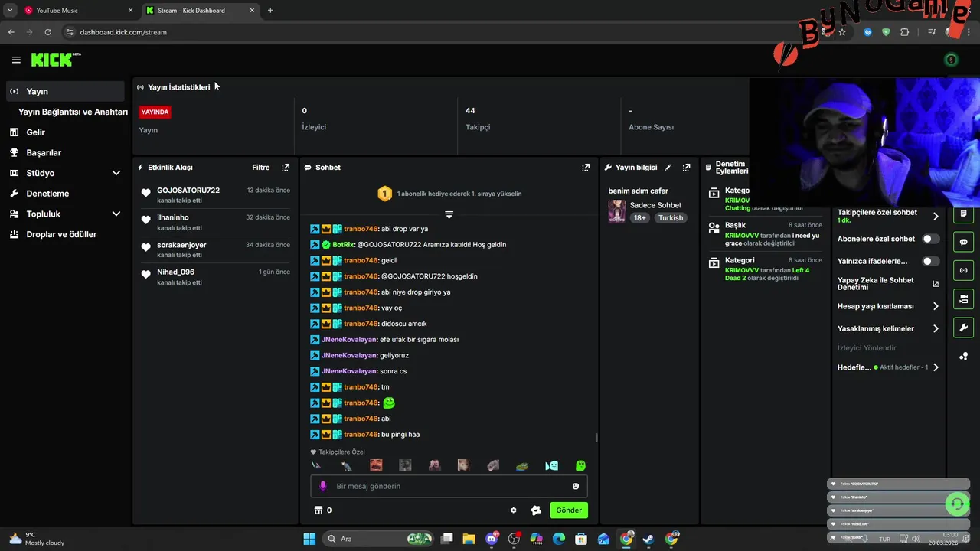This screenshot has width=980, height=551.
Task: Click the Gönder send button
Action: tap(569, 510)
